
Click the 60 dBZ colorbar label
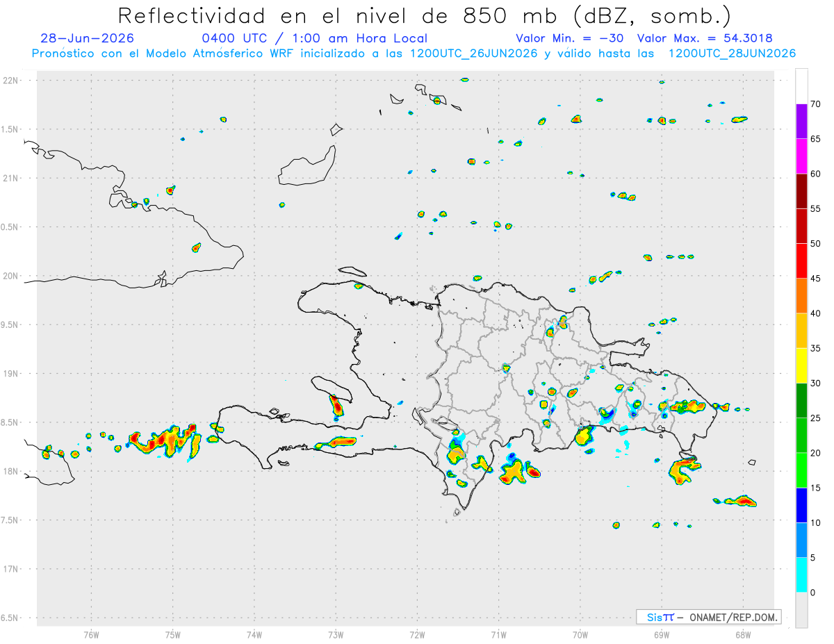pyautogui.click(x=816, y=174)
